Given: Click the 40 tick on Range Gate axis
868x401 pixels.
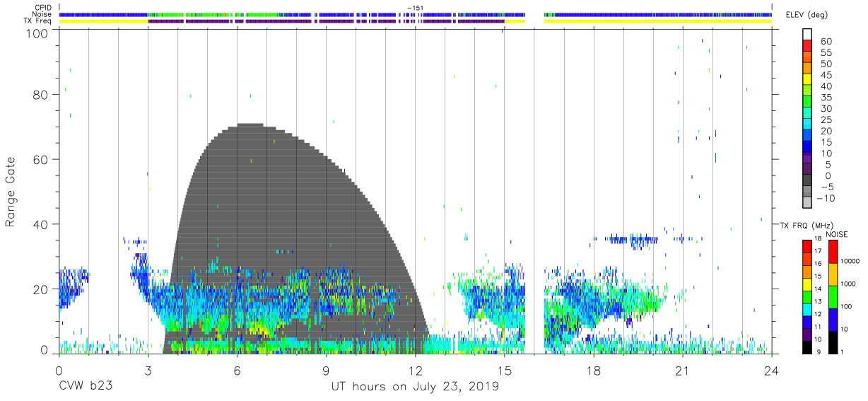Looking at the screenshot, I should (41, 224).
